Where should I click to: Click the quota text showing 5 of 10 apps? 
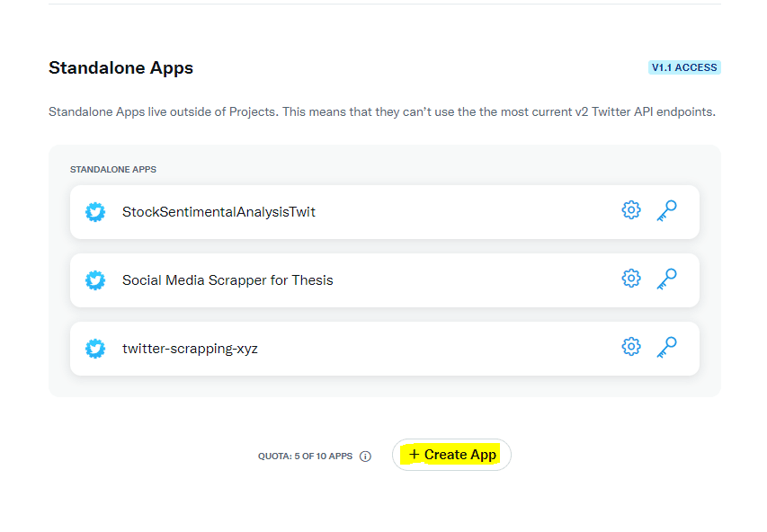click(305, 456)
